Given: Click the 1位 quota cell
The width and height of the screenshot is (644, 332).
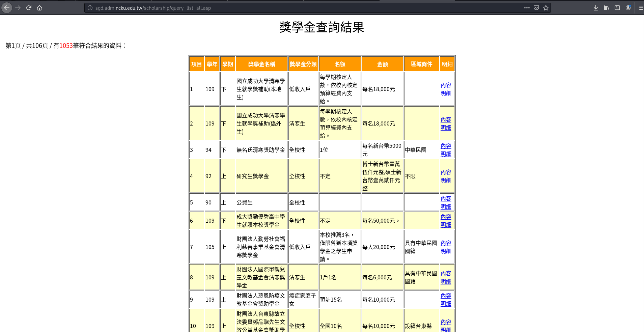Looking at the screenshot, I should [x=340, y=150].
